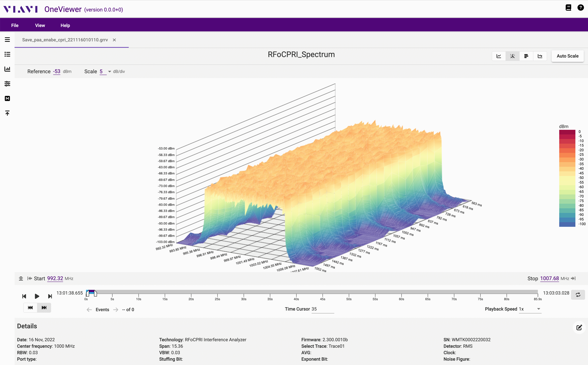The width and height of the screenshot is (588, 365).
Task: Open the help question mark icon
Action: click(x=581, y=8)
